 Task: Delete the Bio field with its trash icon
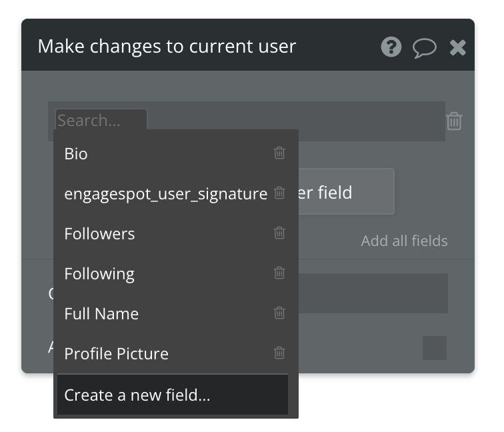point(279,153)
